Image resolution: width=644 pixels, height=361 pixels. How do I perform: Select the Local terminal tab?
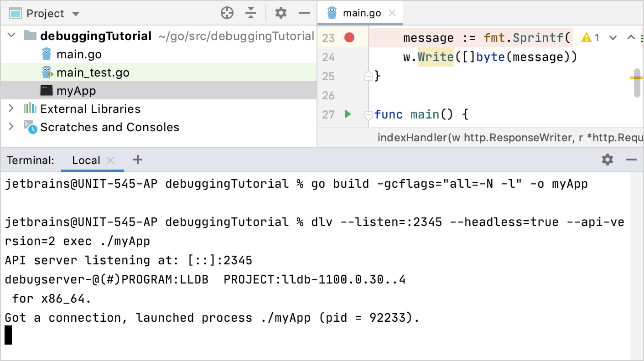[x=86, y=160]
